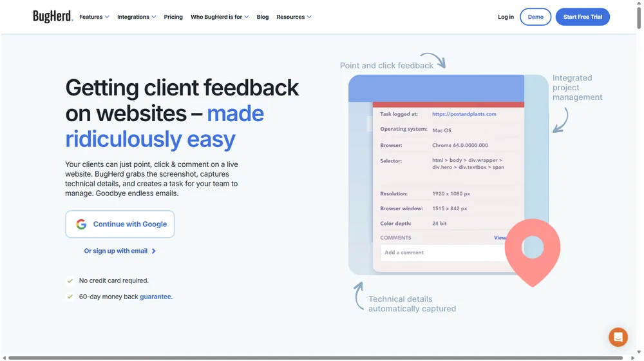Viewport: 644px width, 361px height.
Task: Expand the Integrations dropdown menu
Action: tap(137, 17)
